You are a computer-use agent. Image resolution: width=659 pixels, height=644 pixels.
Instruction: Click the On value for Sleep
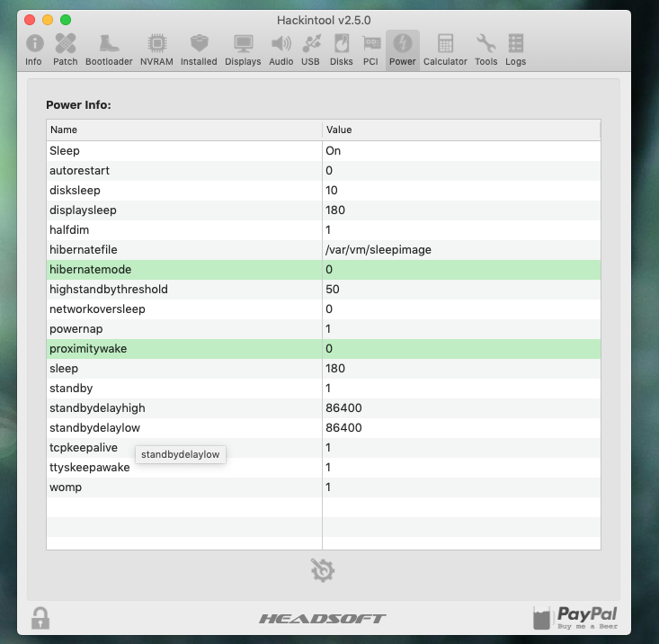tap(333, 150)
